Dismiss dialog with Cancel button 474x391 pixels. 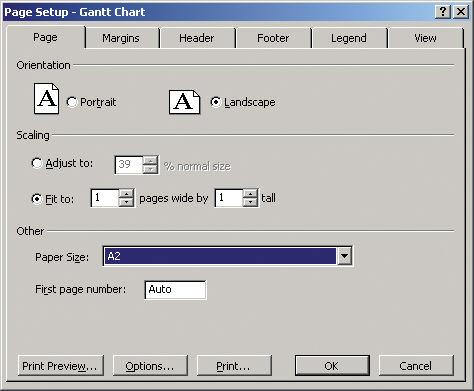416,366
